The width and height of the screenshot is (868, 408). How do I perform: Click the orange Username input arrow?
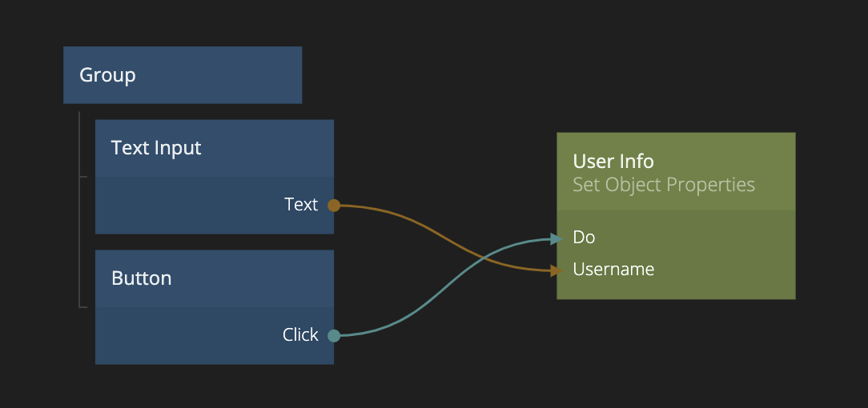tap(557, 270)
